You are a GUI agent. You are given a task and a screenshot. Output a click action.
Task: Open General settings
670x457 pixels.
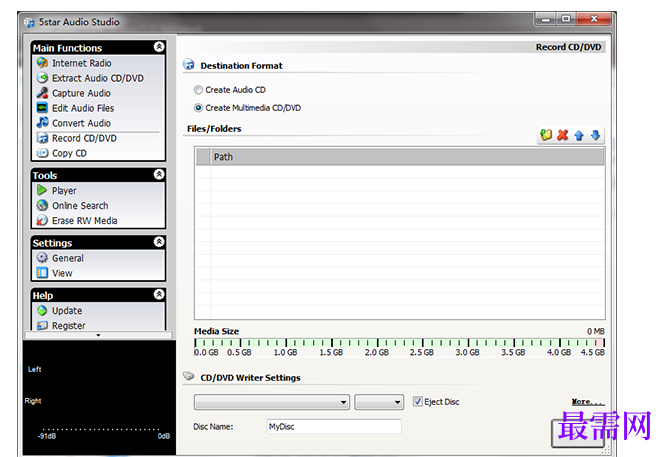[x=68, y=258]
